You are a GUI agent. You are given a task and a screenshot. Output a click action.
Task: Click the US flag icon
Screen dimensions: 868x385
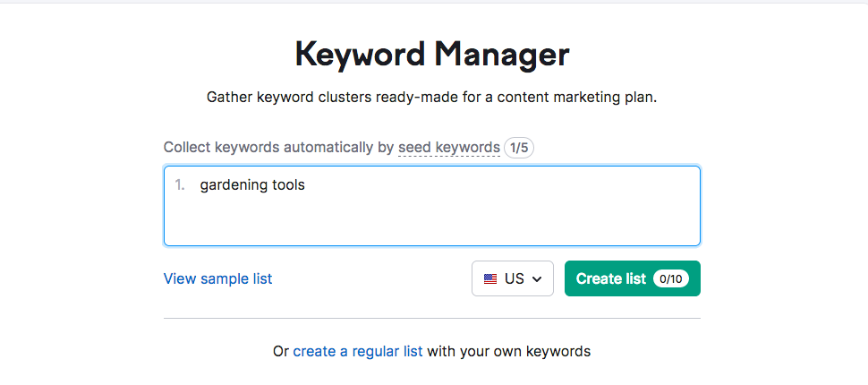point(489,278)
